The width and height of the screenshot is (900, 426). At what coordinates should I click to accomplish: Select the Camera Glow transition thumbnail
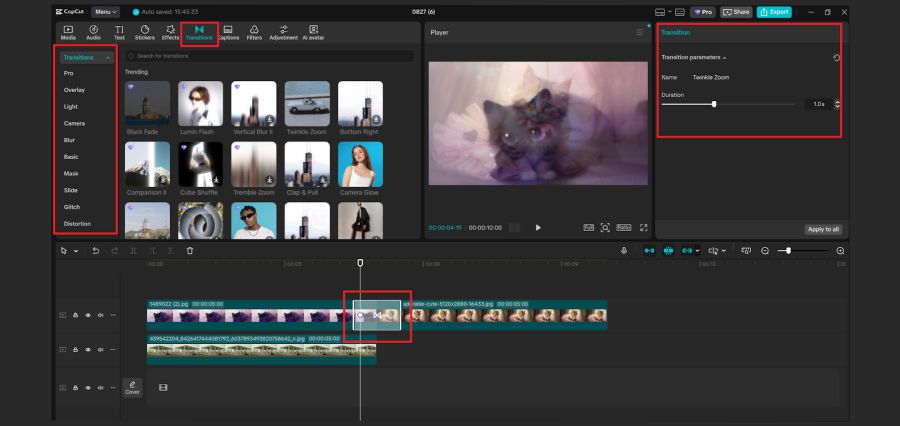(360, 164)
